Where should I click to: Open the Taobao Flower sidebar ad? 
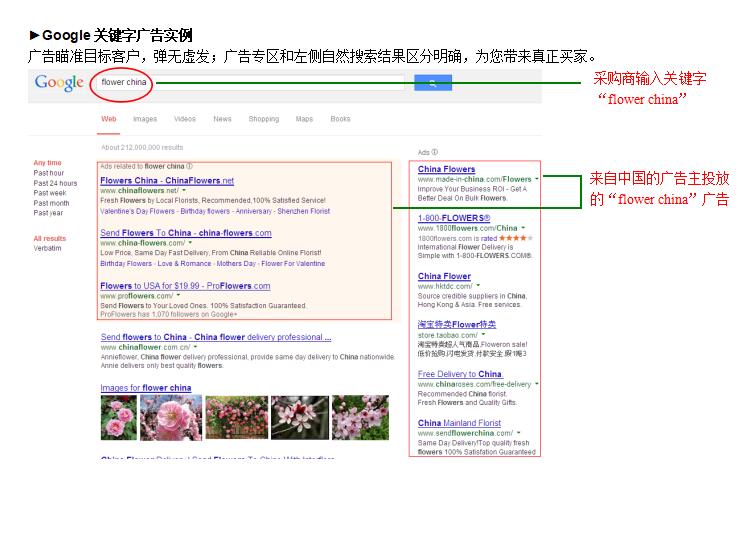[x=456, y=324]
